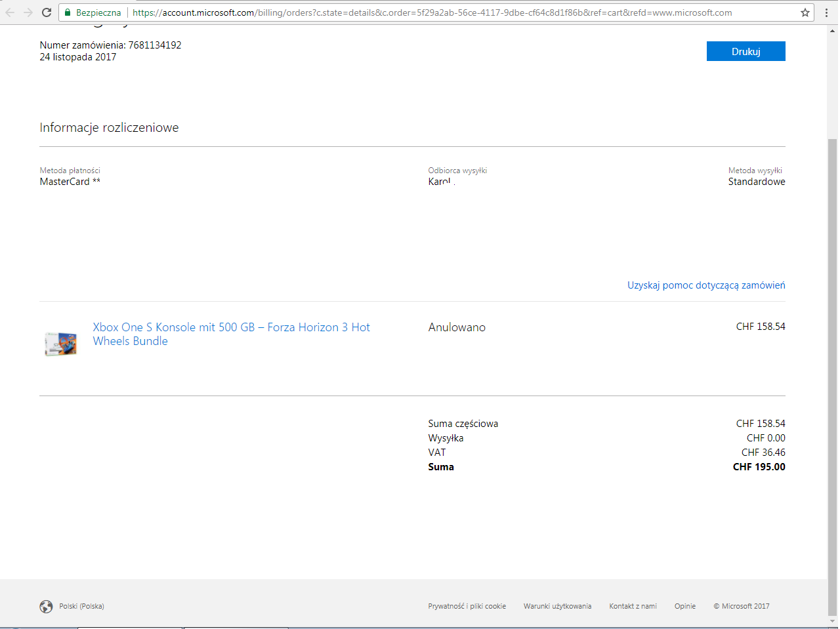The width and height of the screenshot is (840, 629).
Task: Click the date 24 listopada 2017
Action: 78,57
